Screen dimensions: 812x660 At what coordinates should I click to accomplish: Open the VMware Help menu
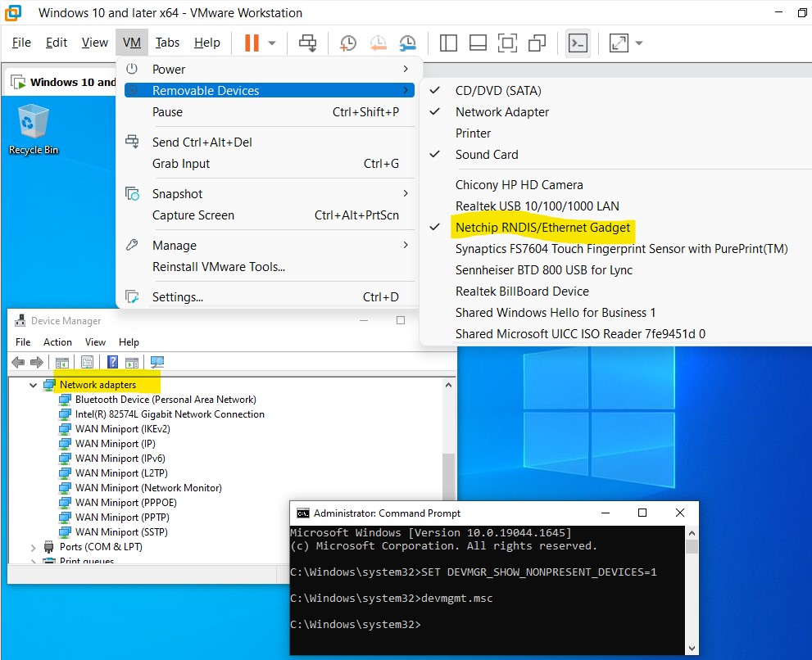(x=207, y=43)
